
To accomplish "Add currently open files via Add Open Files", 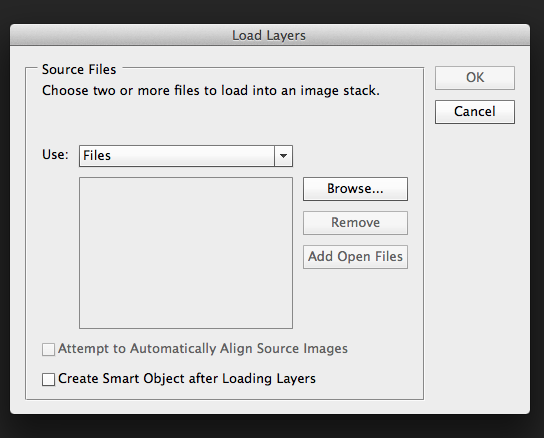I will 355,257.
